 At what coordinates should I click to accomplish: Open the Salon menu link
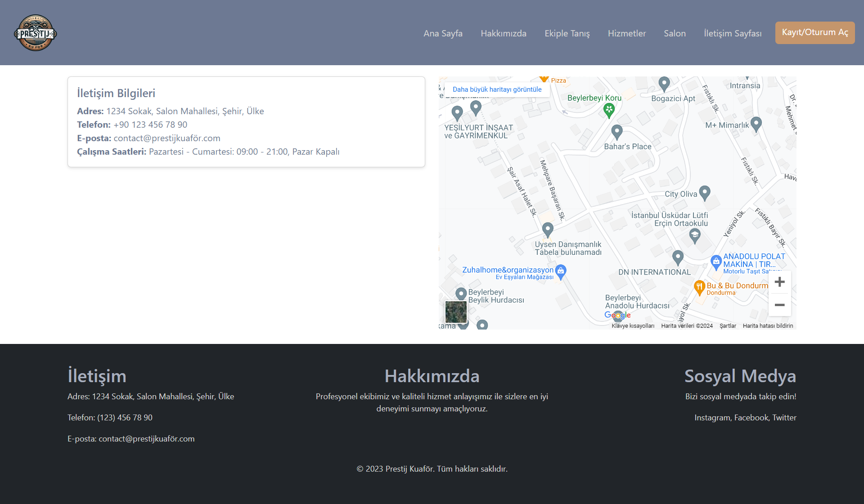pos(675,33)
